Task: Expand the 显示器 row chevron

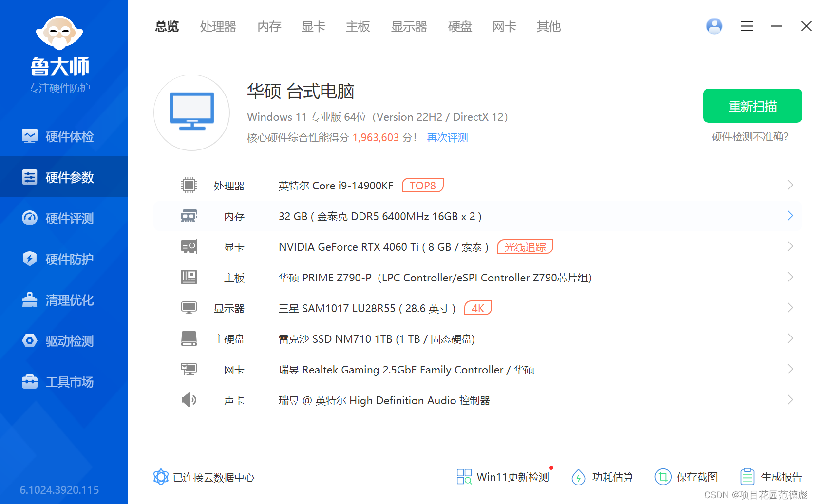Action: (x=790, y=308)
